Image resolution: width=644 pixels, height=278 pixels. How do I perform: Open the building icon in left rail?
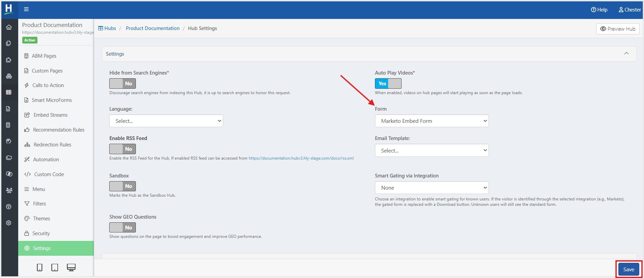pos(9,125)
